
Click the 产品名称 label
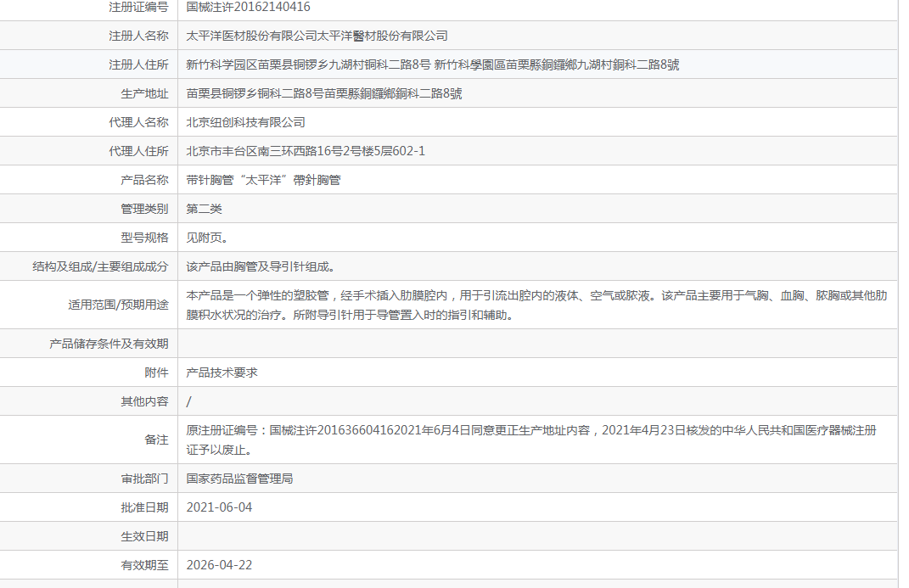coord(144,180)
